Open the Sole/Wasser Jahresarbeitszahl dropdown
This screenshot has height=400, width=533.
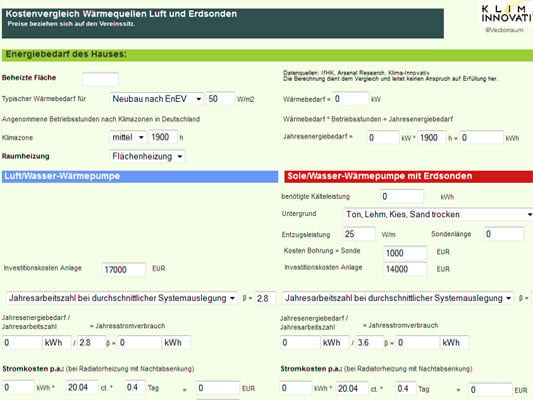398,298
